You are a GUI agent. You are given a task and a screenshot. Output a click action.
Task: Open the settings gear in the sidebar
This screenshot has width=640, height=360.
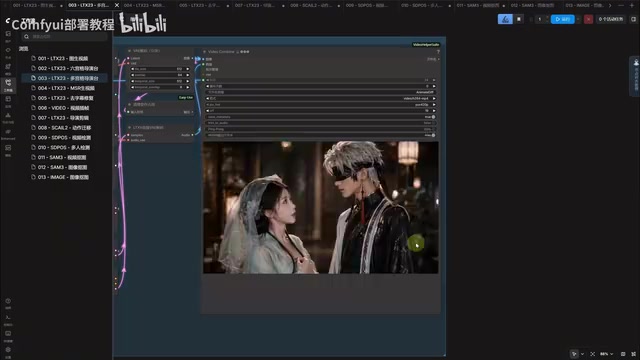(8, 351)
